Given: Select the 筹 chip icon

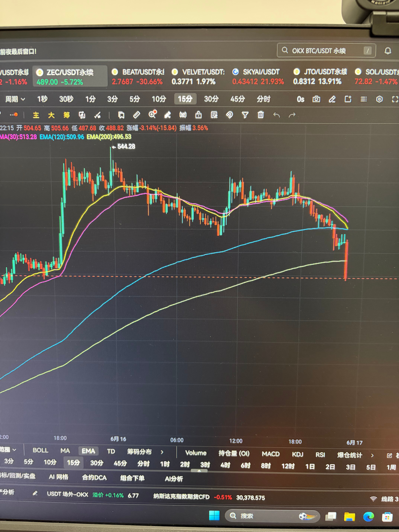Looking at the screenshot, I should 67,115.
